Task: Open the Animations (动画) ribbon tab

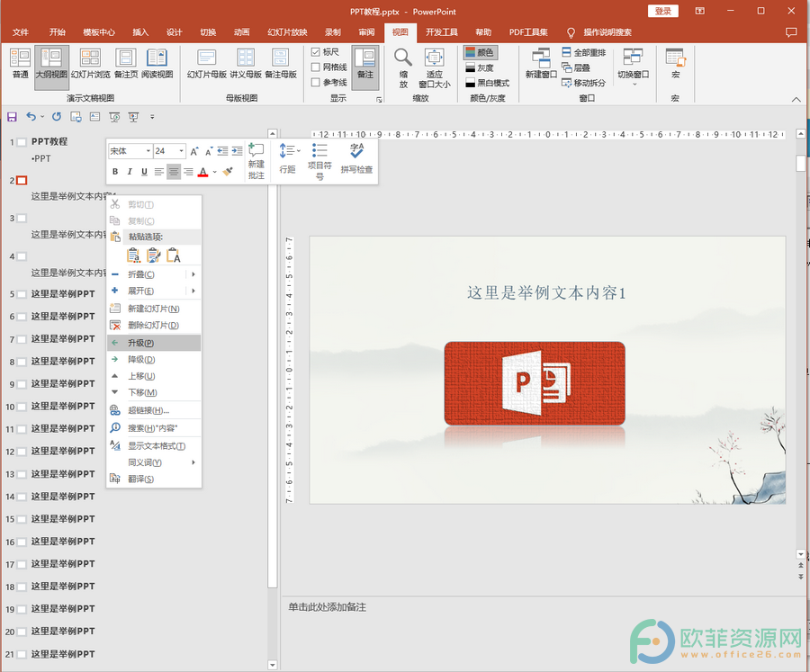Action: point(241,32)
